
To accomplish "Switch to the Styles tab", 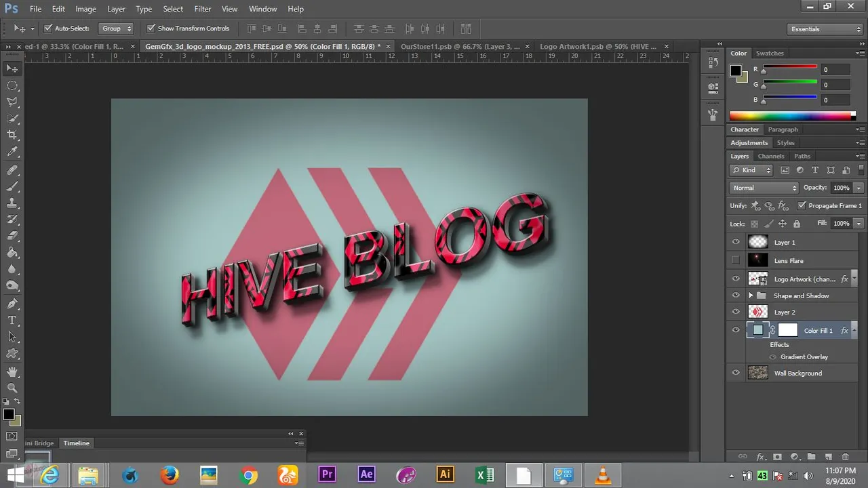I will (x=786, y=142).
